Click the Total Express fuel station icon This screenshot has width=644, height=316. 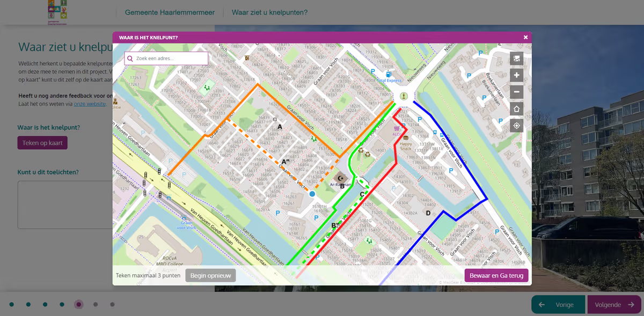pos(388,74)
